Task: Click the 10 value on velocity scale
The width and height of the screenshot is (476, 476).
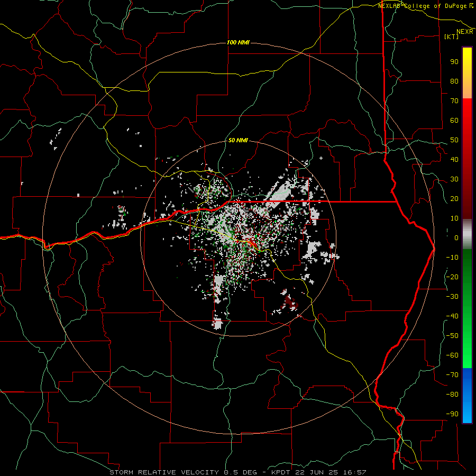Action: [454, 218]
